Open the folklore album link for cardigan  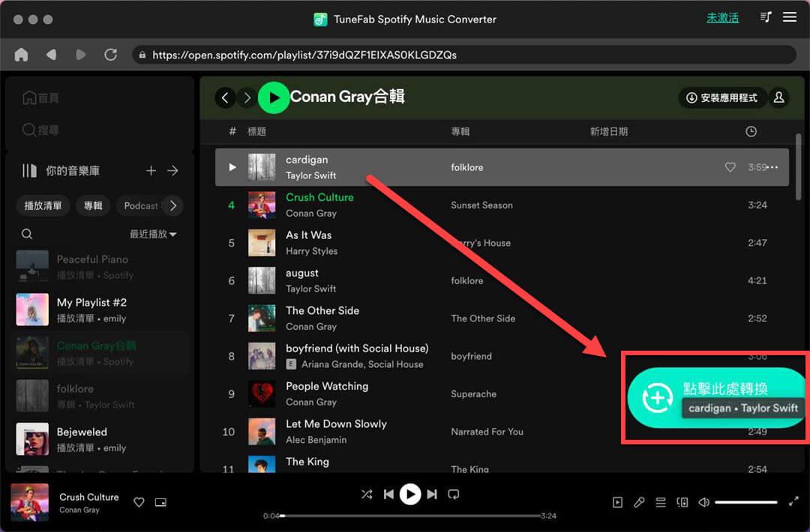[x=467, y=167]
